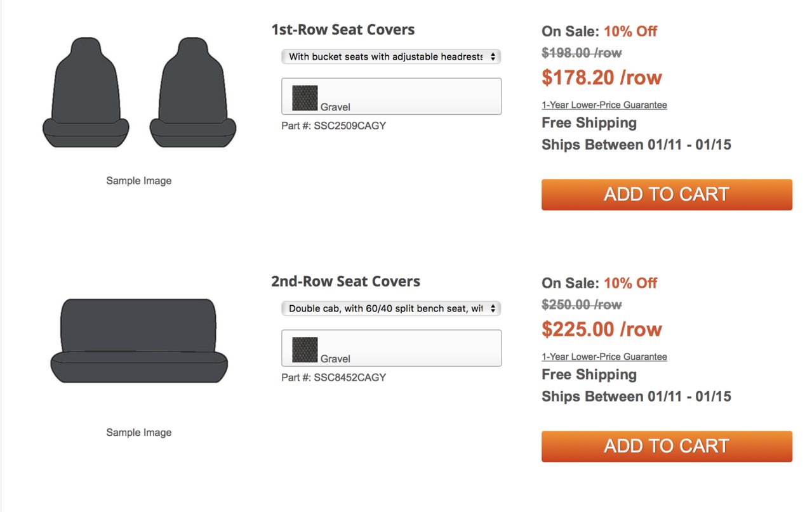Click the right bucket seat sample image
The image size is (812, 512).
pos(193,93)
